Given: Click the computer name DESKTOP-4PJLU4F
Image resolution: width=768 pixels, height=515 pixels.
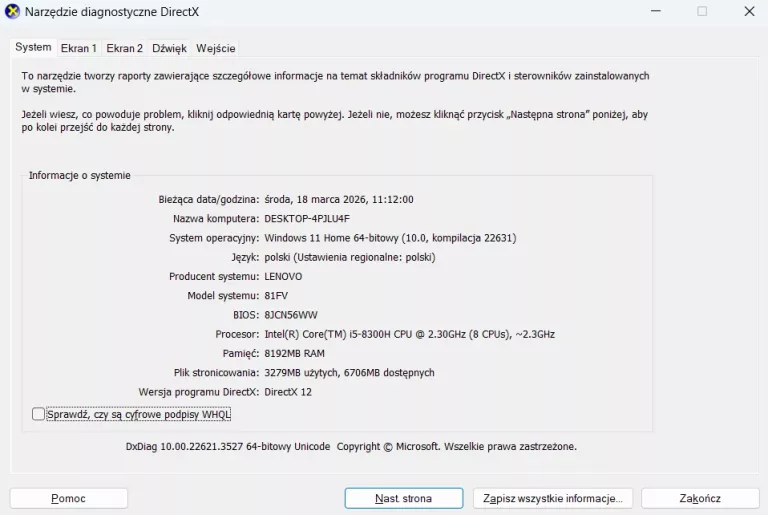Looking at the screenshot, I should pyautogui.click(x=307, y=219).
